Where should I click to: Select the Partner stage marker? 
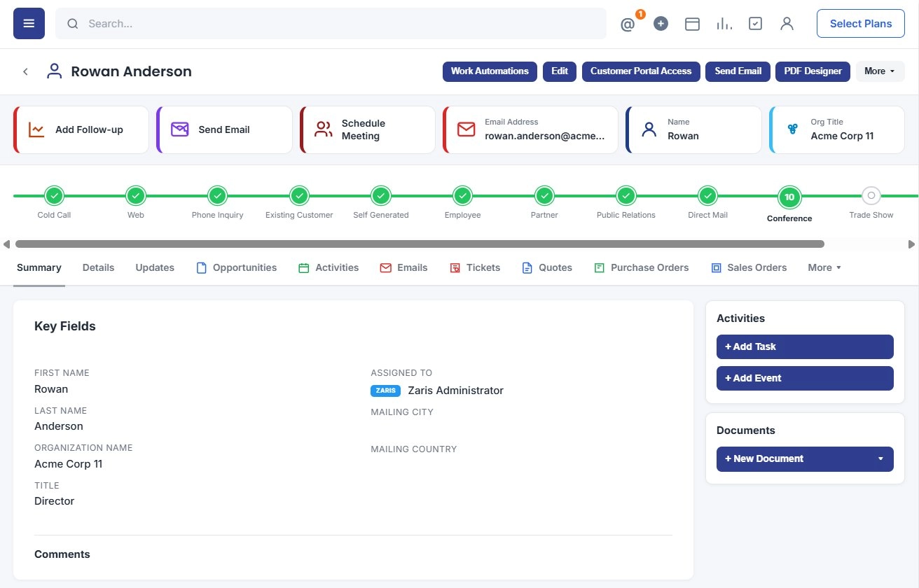(544, 196)
